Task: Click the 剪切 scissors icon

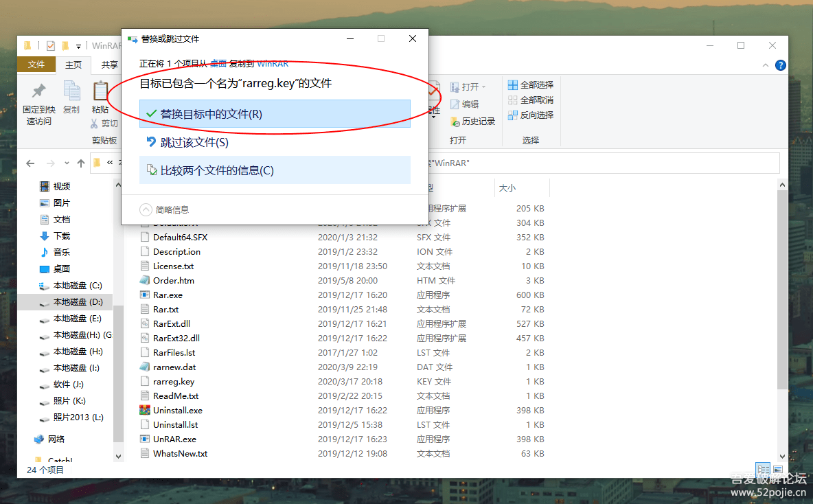Action: pos(94,124)
